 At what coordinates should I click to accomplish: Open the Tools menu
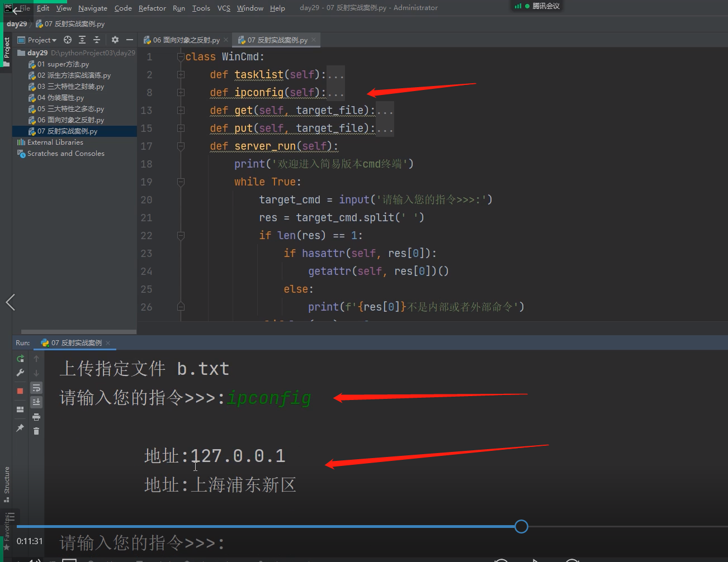tap(201, 8)
